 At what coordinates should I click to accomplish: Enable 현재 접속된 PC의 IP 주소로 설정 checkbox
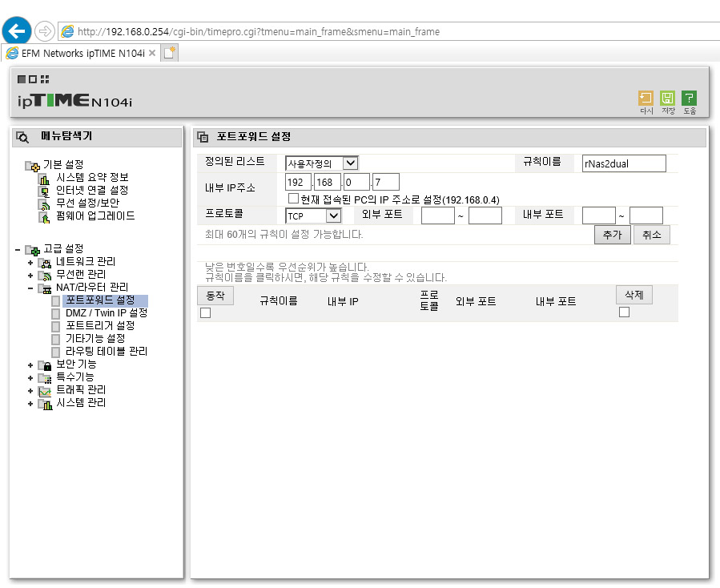coord(293,199)
